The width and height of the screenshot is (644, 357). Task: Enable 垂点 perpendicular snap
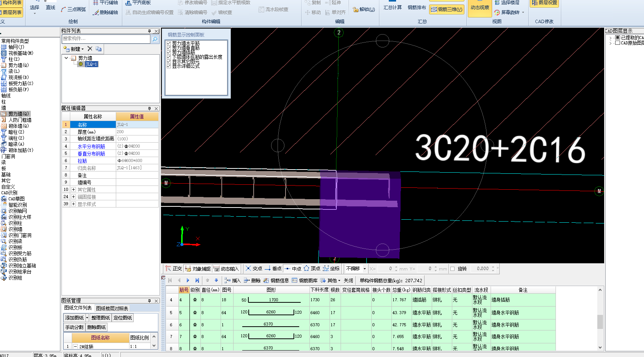pos(273,269)
